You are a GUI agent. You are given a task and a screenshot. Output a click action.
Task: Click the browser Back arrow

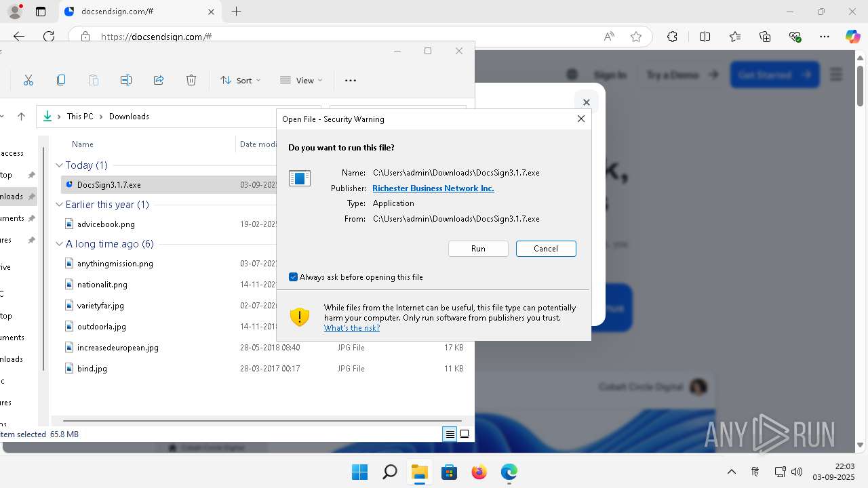(x=19, y=37)
